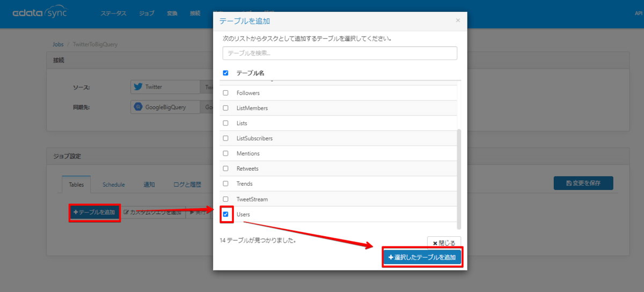Click the ListSubscribers row text
644x292 pixels.
coord(254,138)
